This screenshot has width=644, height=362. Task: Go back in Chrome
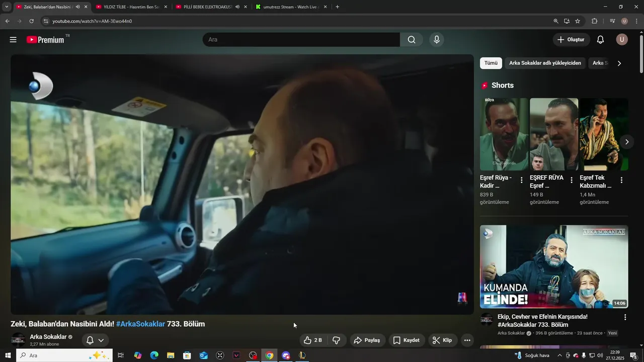(7, 21)
